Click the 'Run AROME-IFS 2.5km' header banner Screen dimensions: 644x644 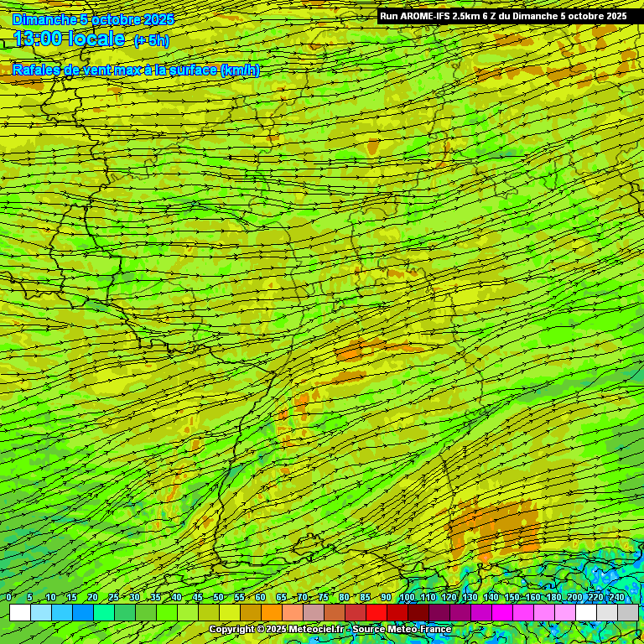pos(502,16)
